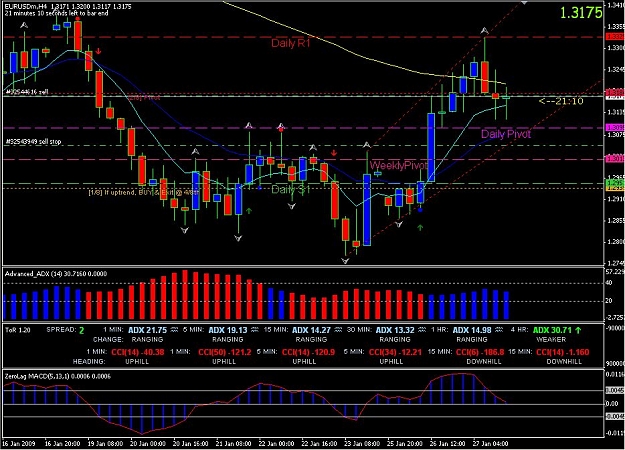This screenshot has height=450, width=625.
Task: Click pending order label #32543949 sell stop
Action: point(33,141)
